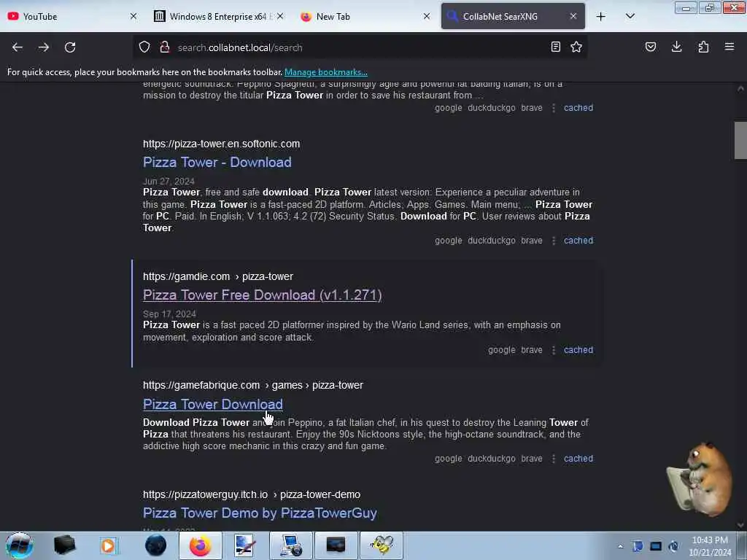The height and width of the screenshot is (560, 747).
Task: Click the hamster desktop assistant character
Action: 699,479
